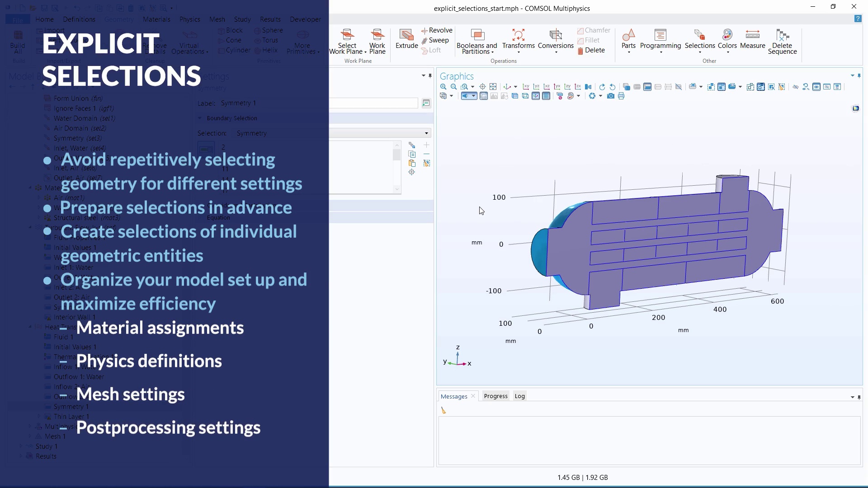Select the Extrude operation
This screenshot has height=488, width=868.
point(406,41)
